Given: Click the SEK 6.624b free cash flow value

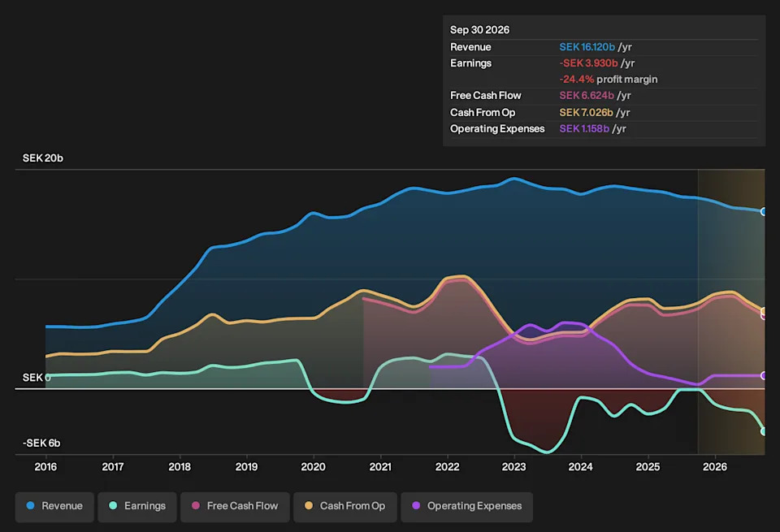Looking at the screenshot, I should tap(587, 96).
